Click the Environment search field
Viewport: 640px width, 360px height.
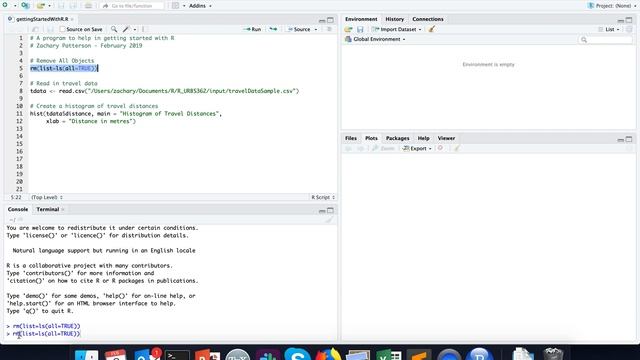tap(605, 40)
